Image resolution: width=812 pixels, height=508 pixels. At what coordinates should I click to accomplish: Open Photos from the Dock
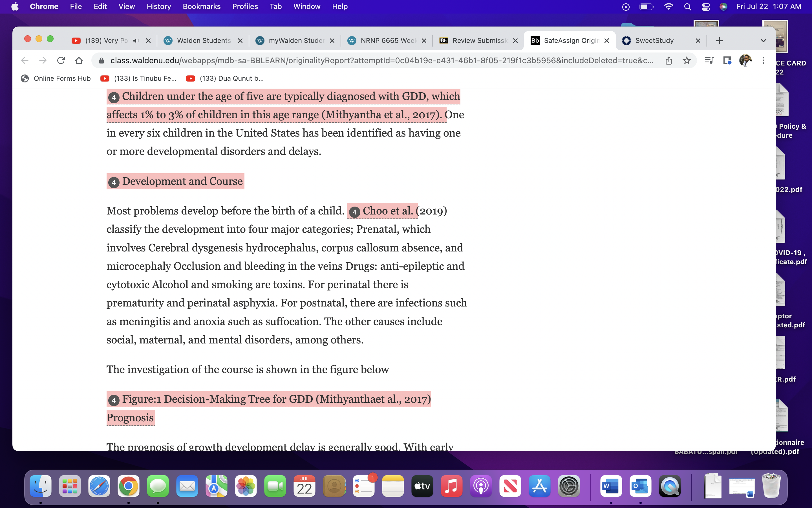246,486
